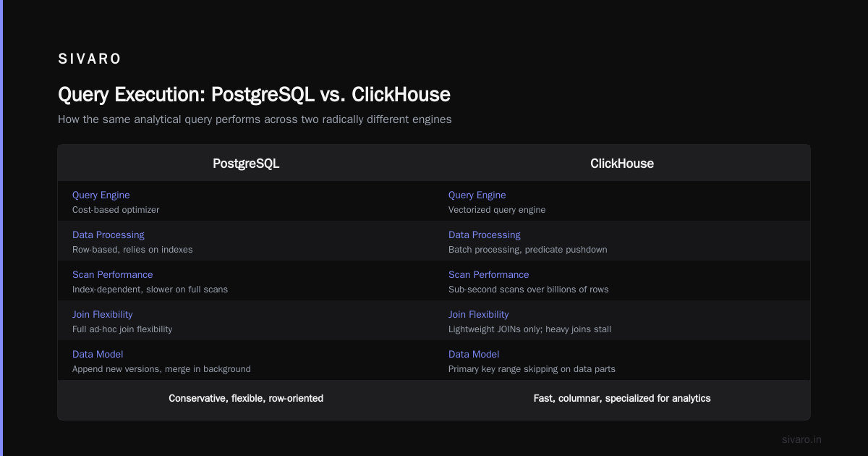Click 'Vectorized query engine' text

[497, 210]
